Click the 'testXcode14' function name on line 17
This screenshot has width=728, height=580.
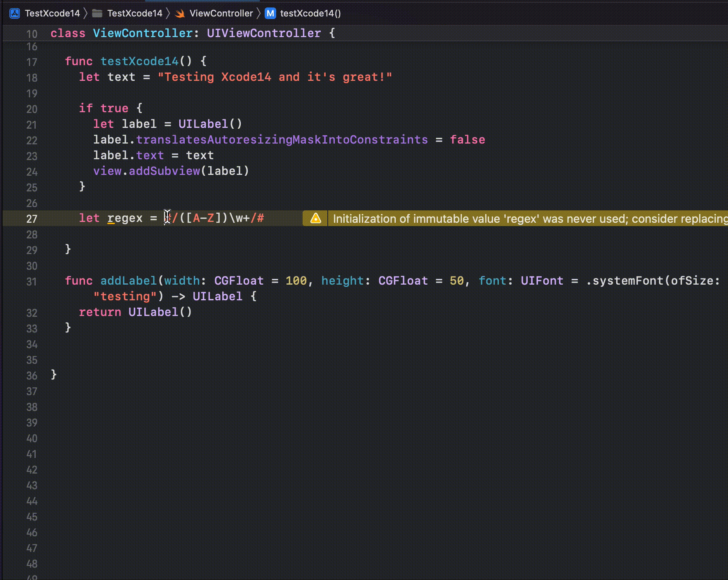tap(139, 61)
